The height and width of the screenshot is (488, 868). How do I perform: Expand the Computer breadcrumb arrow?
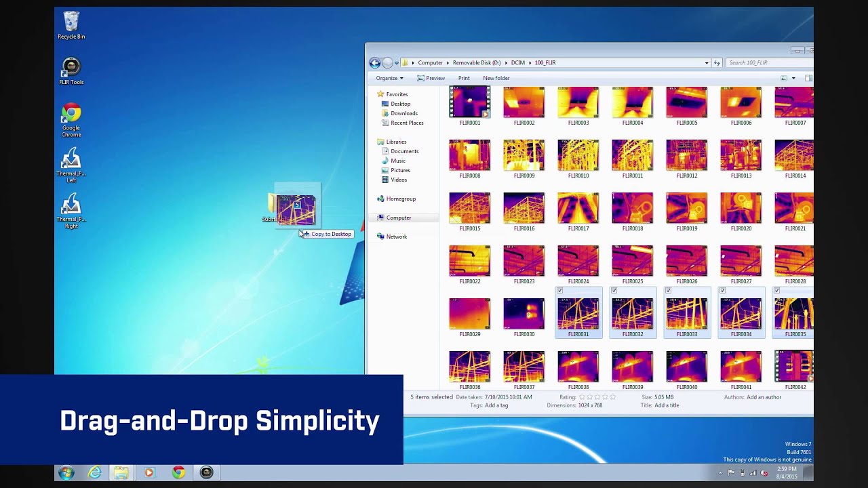(x=448, y=63)
